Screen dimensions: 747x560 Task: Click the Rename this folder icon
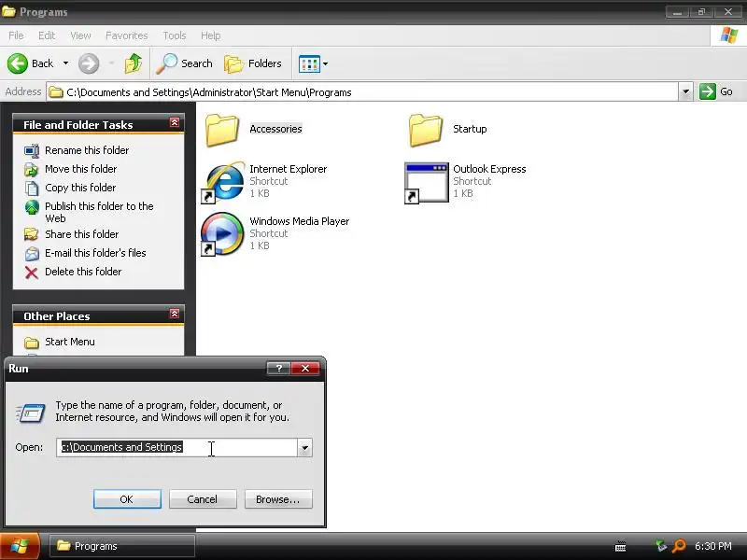coord(32,151)
